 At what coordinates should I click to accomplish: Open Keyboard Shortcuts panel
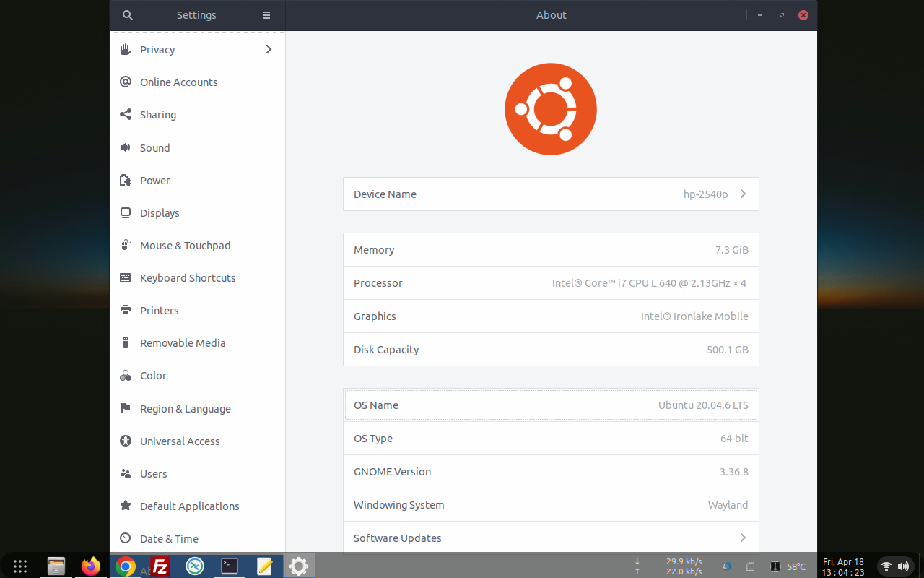coord(197,277)
